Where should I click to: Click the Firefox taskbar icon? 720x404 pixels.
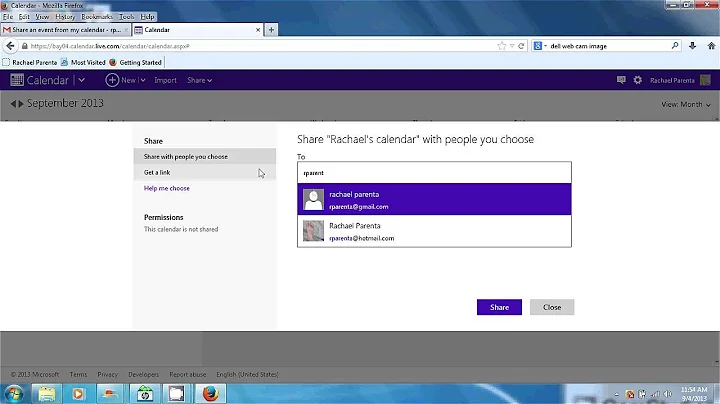210,394
